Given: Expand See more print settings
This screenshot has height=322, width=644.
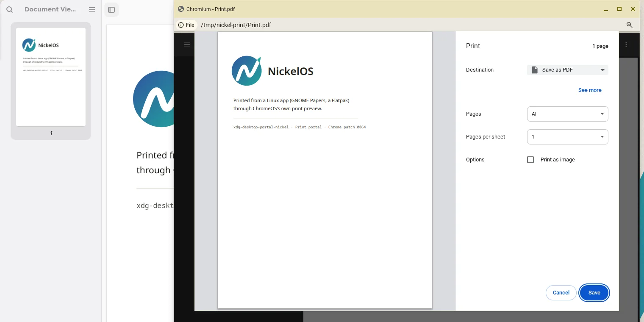Looking at the screenshot, I should click(x=590, y=90).
